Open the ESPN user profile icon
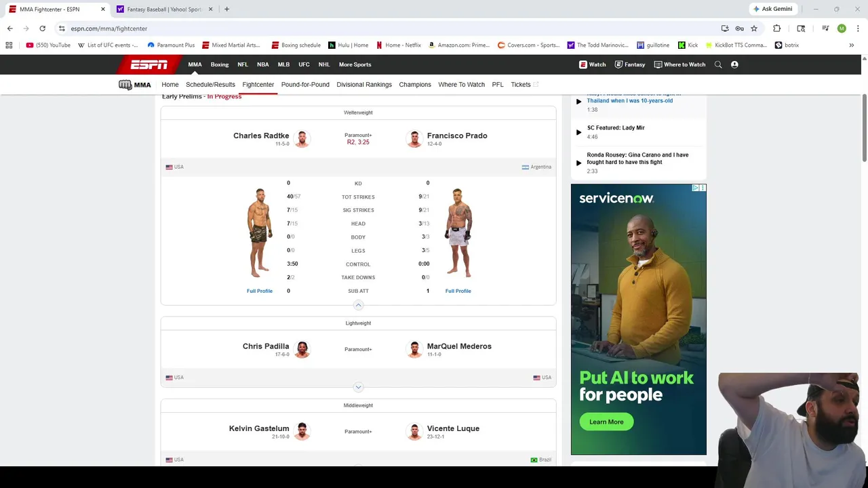The image size is (868, 488). point(734,64)
